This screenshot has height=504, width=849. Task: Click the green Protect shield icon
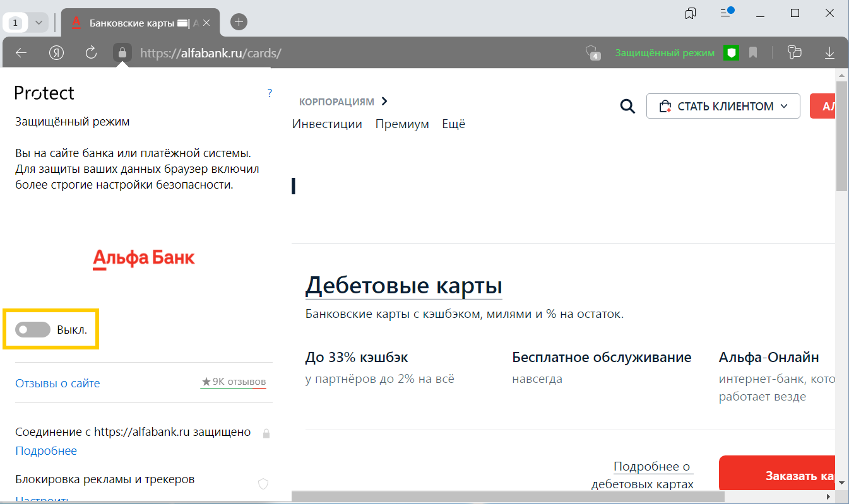731,53
